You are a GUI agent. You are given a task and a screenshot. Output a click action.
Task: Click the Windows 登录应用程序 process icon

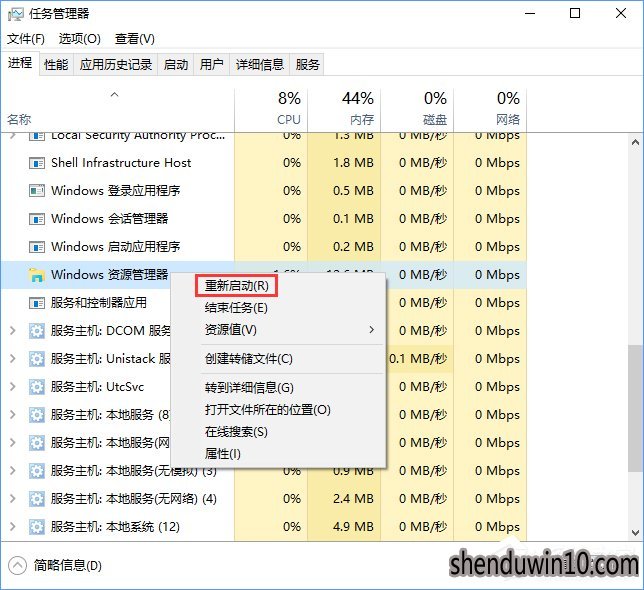click(37, 191)
